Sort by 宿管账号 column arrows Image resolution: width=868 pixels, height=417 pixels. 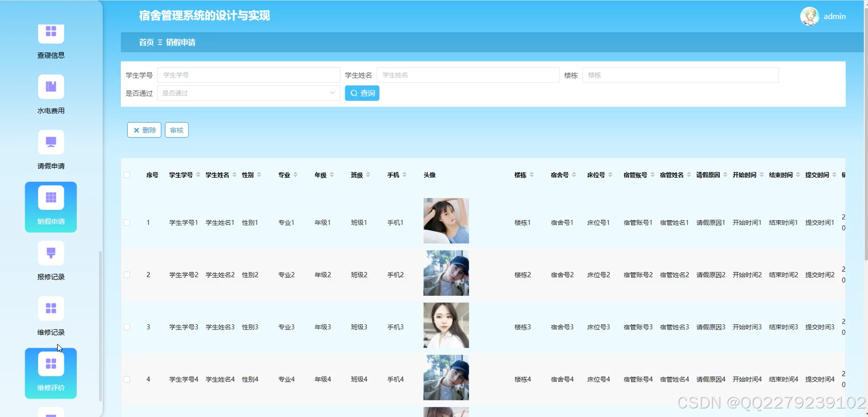(653, 175)
